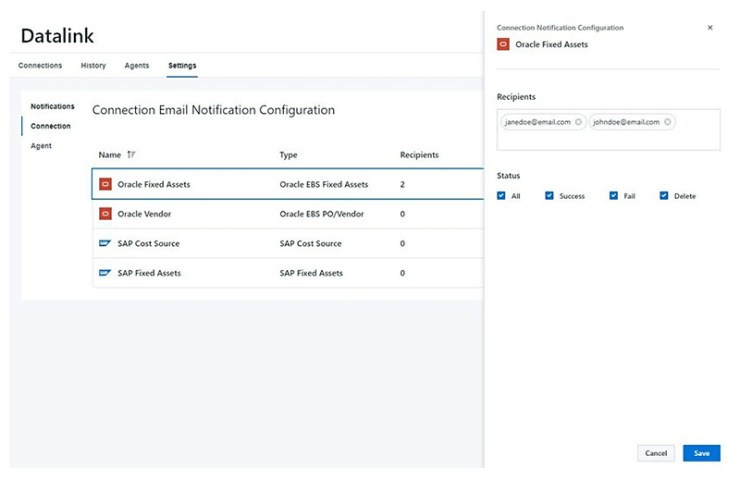The width and height of the screenshot is (740, 481).
Task: Select Connection in the settings sidebar
Action: click(x=50, y=126)
